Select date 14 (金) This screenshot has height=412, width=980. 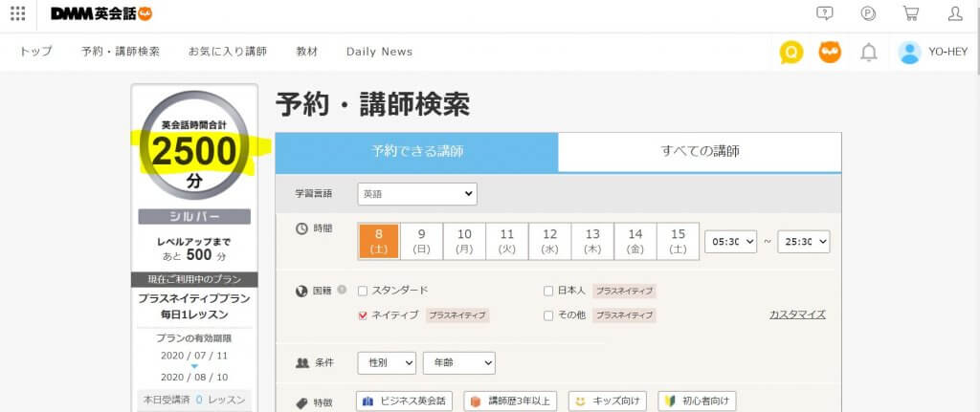[635, 241]
